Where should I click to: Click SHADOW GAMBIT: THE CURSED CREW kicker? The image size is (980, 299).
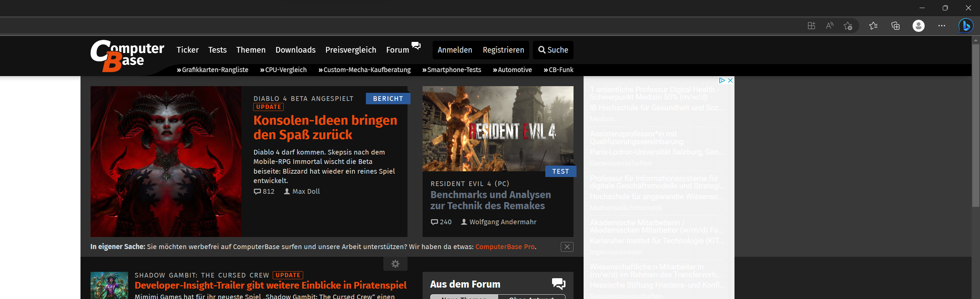point(202,275)
